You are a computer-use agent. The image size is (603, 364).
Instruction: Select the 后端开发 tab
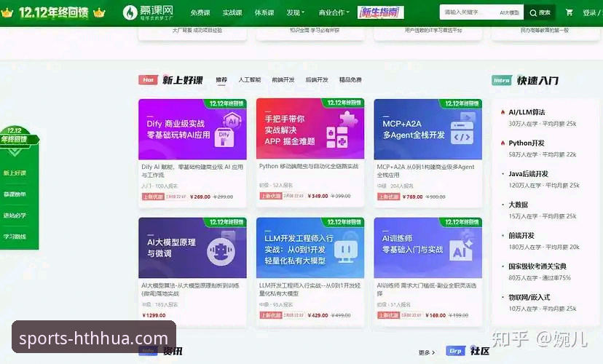click(317, 79)
